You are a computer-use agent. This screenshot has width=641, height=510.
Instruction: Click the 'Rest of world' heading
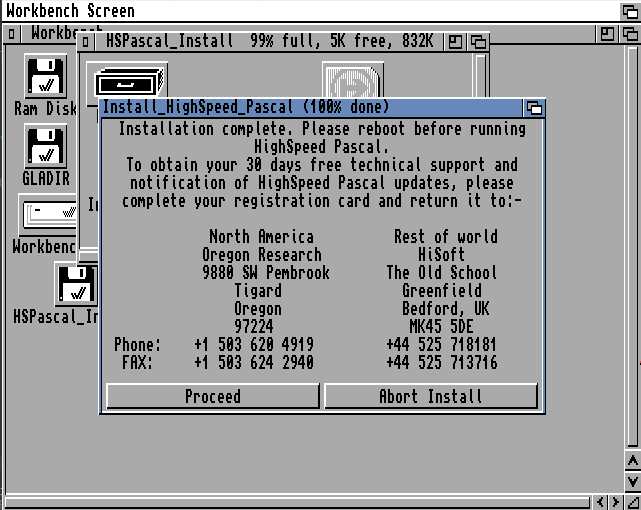446,237
